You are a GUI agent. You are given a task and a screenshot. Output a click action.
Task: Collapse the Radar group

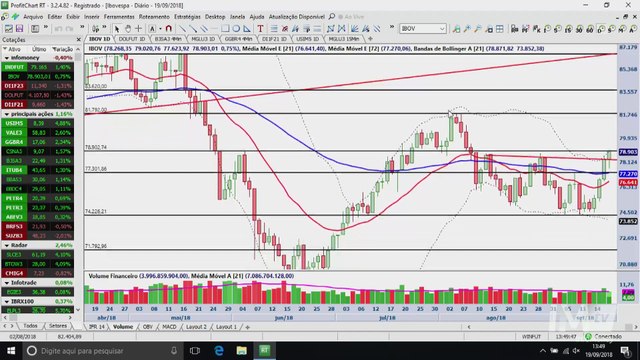pos(7,245)
